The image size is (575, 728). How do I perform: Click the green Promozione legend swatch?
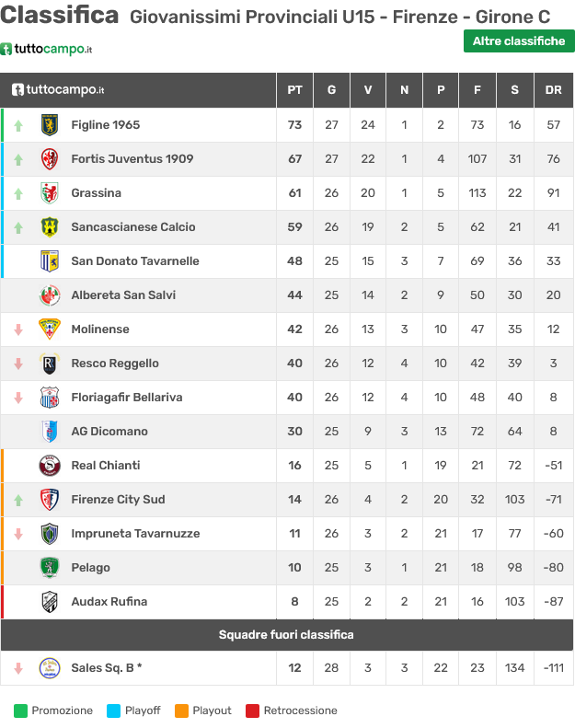(x=20, y=711)
